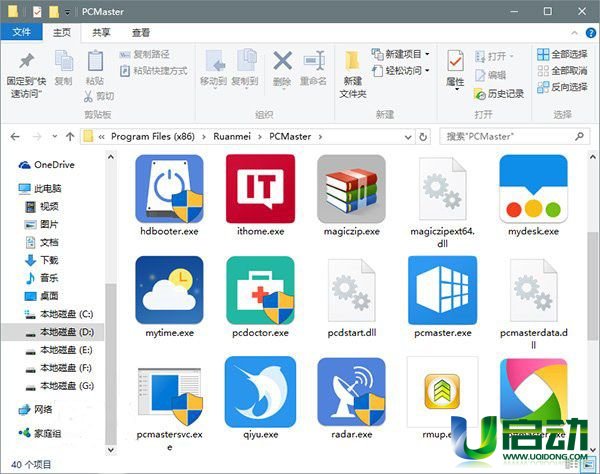Click 全部选择 select all
This screenshot has height=474, width=600.
(x=562, y=54)
